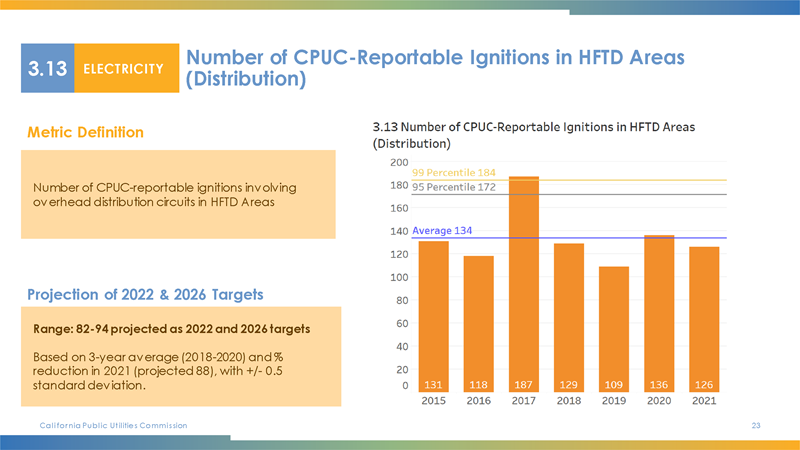800x450 pixels.
Task: Click the chart title above the graph
Action: click(532, 136)
